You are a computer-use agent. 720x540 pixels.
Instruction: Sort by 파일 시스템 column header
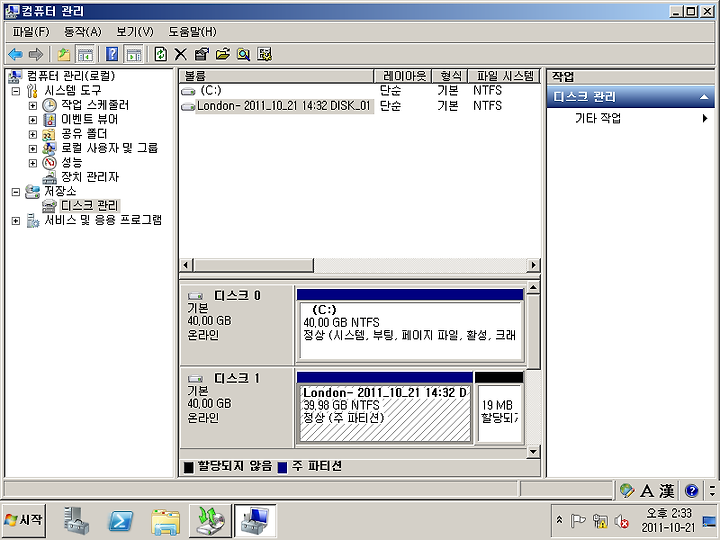(504, 76)
